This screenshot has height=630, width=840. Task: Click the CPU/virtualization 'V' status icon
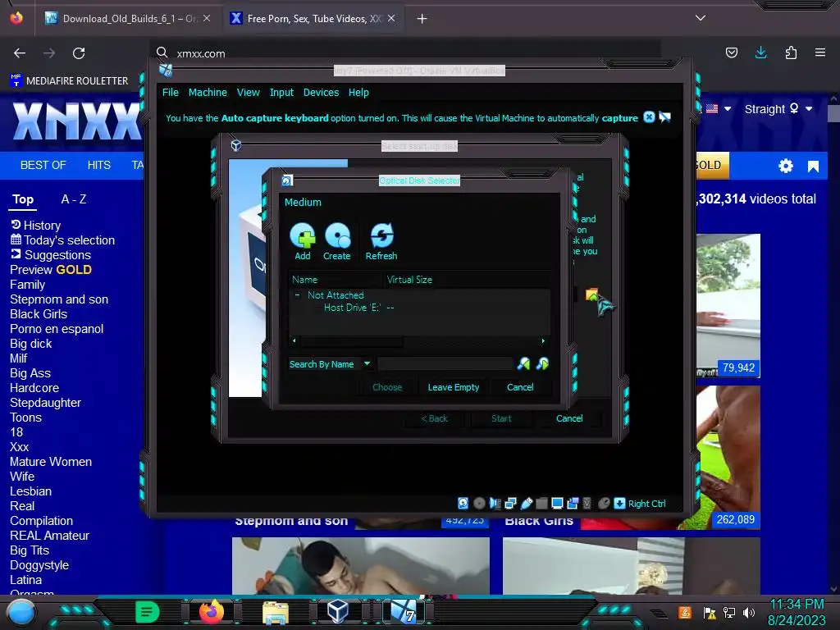tap(587, 503)
